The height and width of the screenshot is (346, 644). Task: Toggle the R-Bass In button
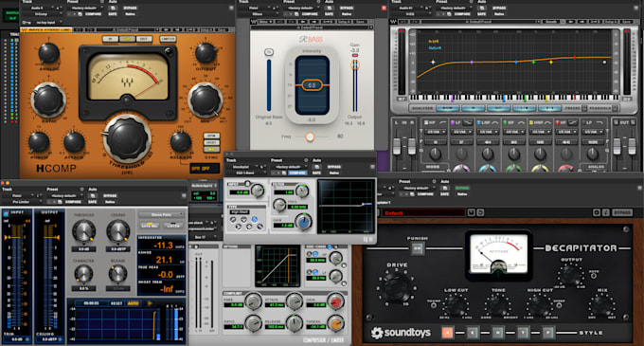coord(269,52)
